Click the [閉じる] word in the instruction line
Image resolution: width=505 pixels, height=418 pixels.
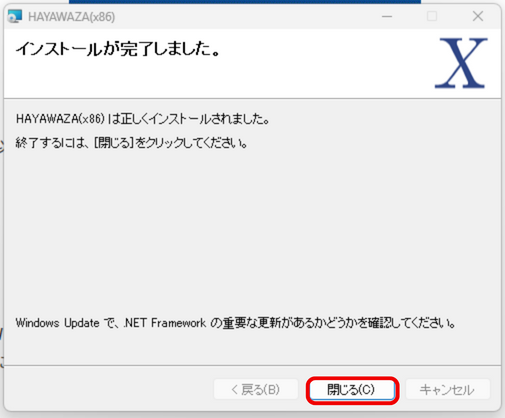point(114,143)
